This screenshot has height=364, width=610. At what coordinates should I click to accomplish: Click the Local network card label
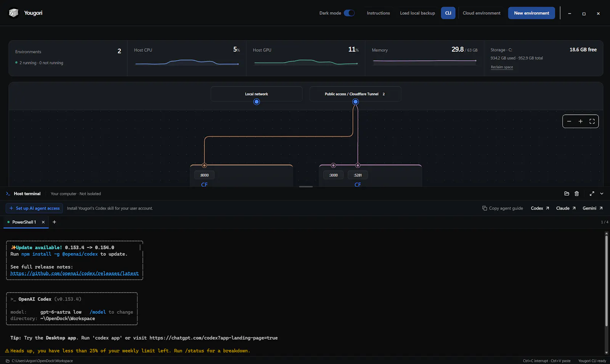pyautogui.click(x=256, y=94)
